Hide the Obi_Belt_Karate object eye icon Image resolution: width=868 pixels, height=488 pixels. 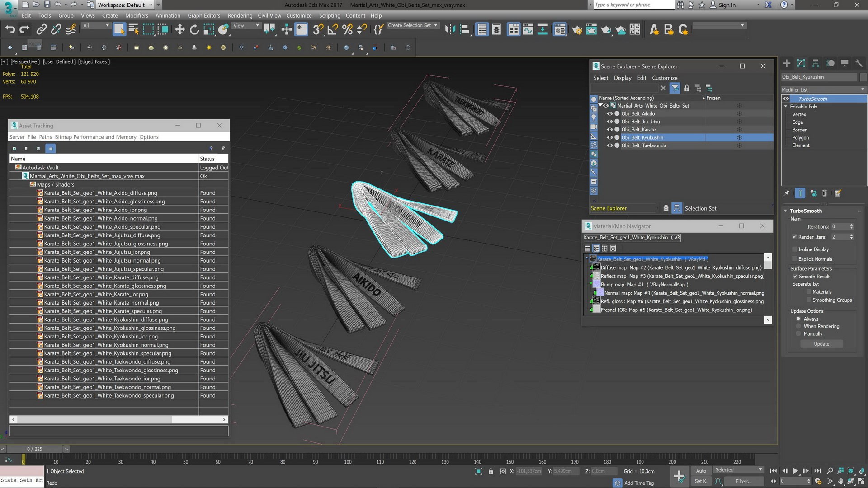click(x=609, y=130)
